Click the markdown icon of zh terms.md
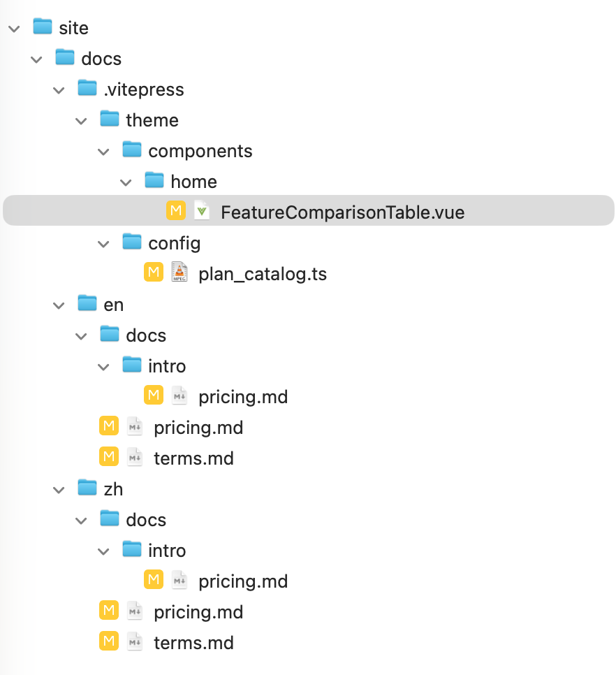Viewport: 616px width, 675px height. (135, 641)
